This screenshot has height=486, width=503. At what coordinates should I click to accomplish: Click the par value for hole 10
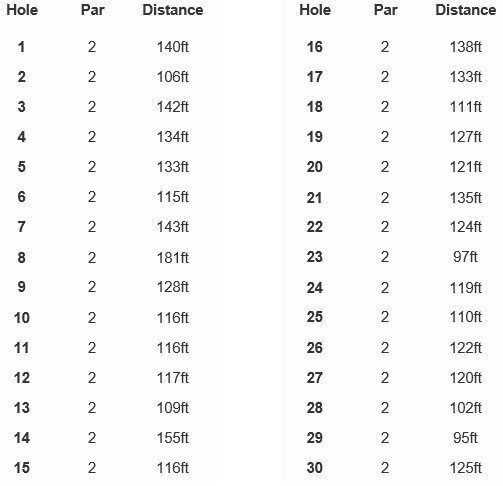(92, 318)
